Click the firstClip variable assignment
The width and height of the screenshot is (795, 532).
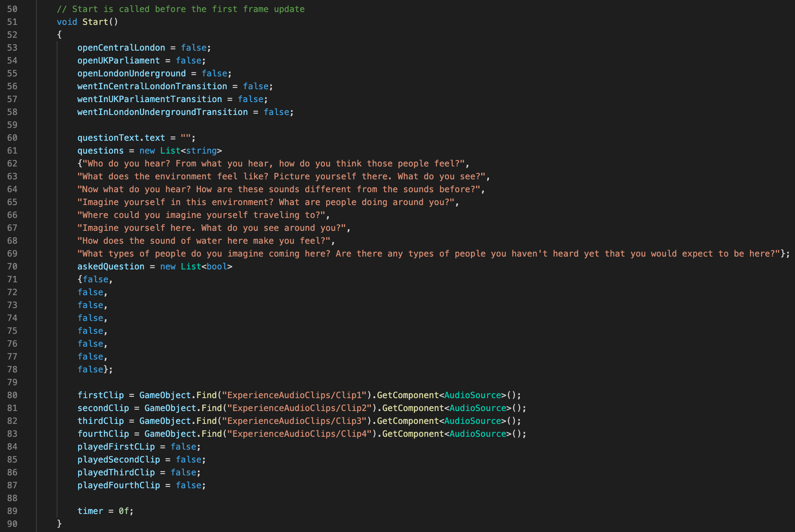(100, 395)
